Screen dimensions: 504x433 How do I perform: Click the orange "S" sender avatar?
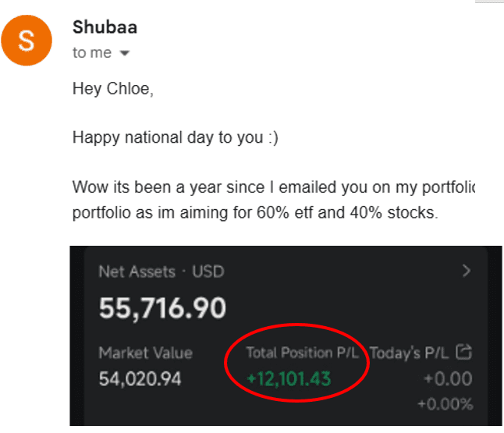click(27, 40)
